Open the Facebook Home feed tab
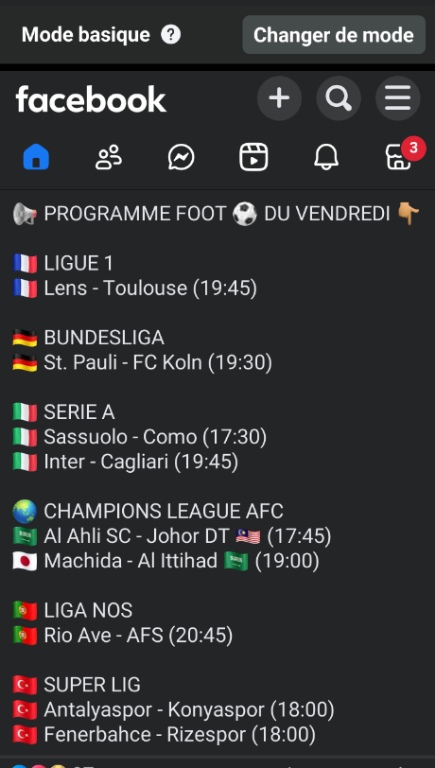The image size is (435, 768). 36,158
